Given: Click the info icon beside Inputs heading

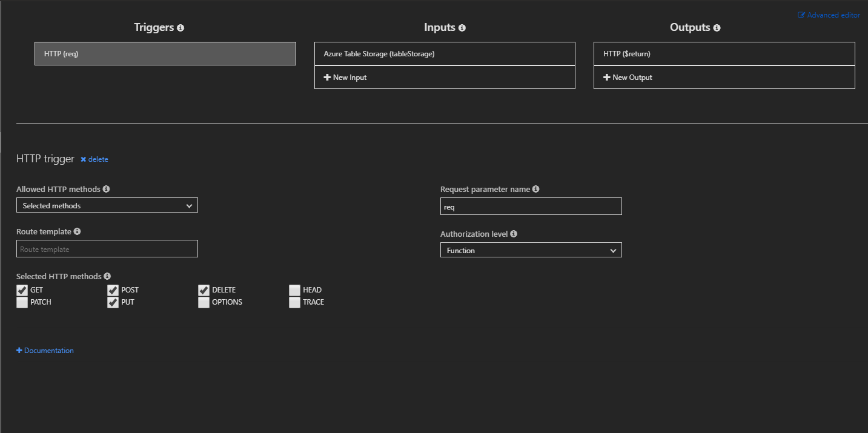Looking at the screenshot, I should 462,27.
